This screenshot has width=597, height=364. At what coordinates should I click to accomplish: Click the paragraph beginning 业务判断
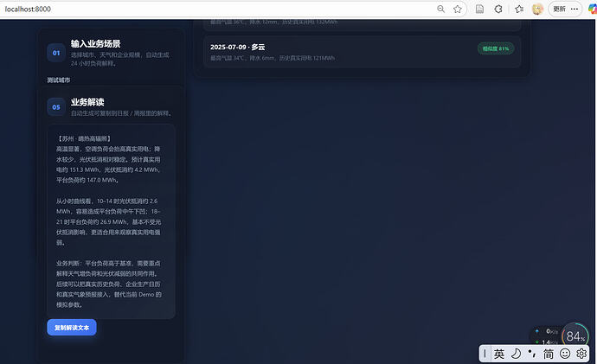pos(109,284)
